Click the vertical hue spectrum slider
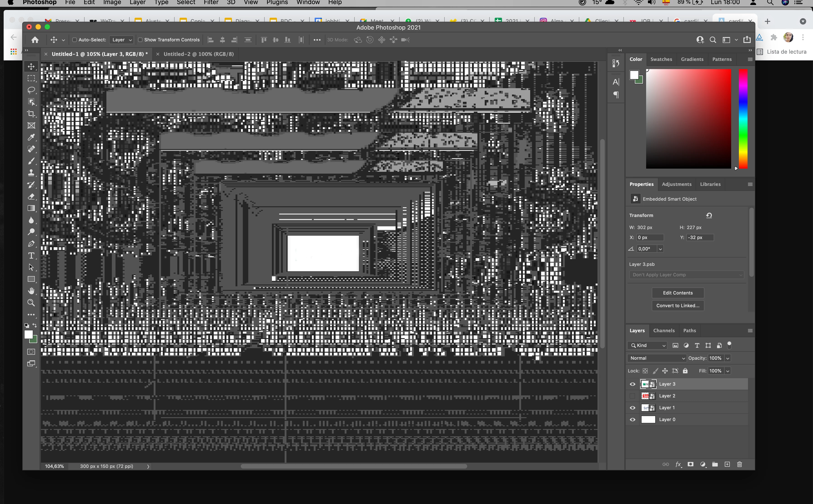 [x=743, y=119]
